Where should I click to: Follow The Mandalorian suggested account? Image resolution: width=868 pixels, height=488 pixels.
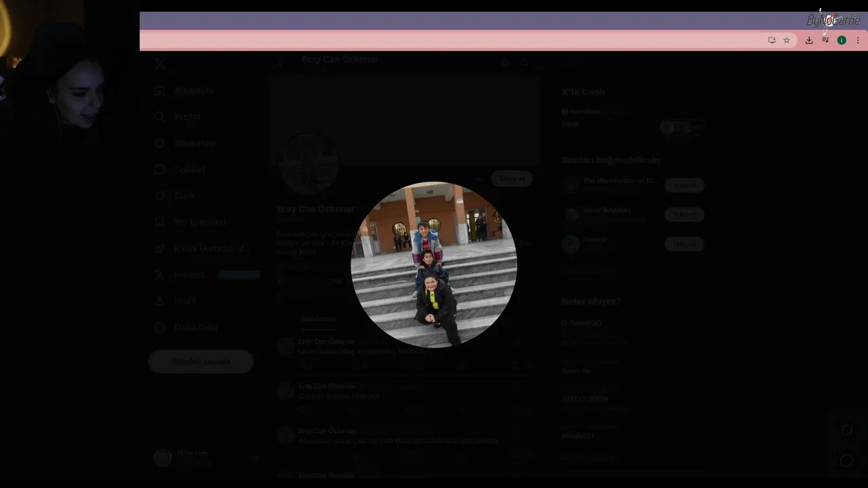[x=684, y=185]
